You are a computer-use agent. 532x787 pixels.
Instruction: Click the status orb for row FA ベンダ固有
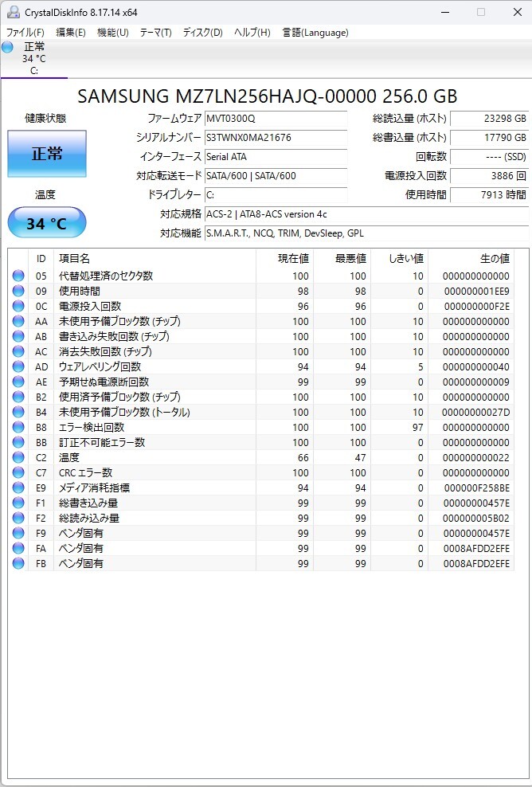point(18,548)
